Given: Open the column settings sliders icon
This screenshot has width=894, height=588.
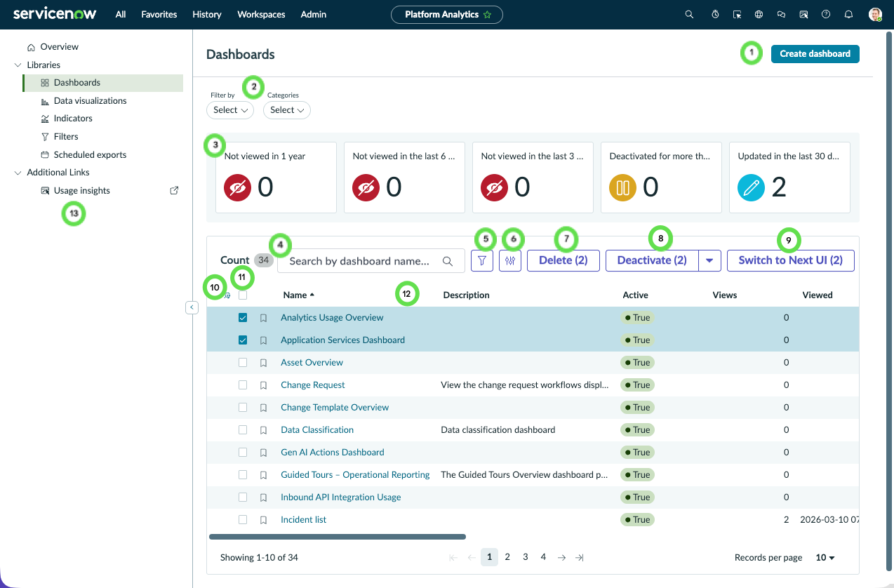Looking at the screenshot, I should 510,260.
